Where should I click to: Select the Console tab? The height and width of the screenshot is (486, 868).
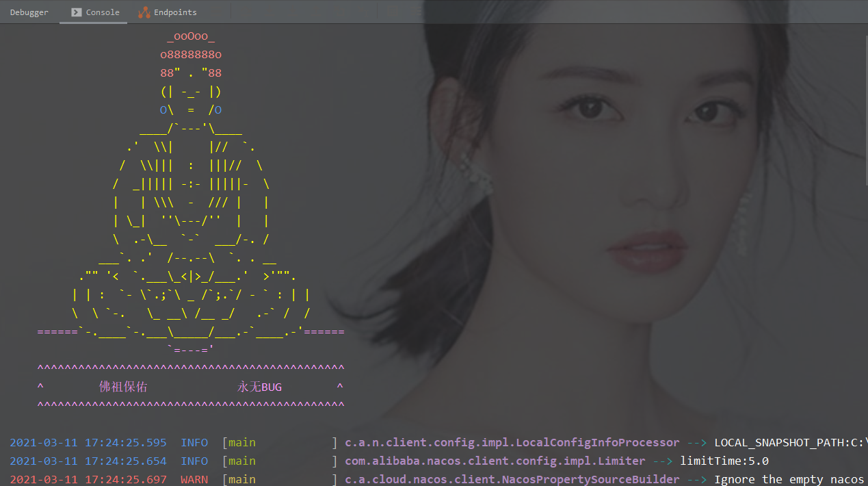tap(101, 12)
